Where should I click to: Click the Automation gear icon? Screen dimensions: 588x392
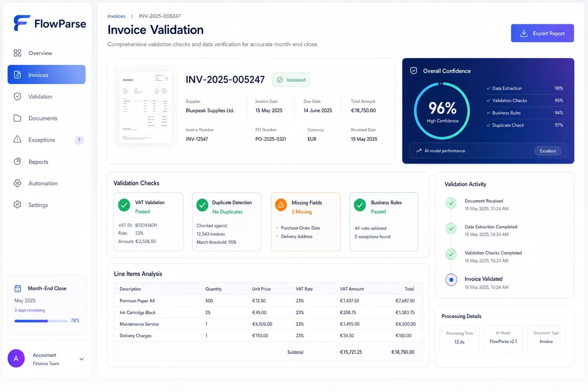17,183
